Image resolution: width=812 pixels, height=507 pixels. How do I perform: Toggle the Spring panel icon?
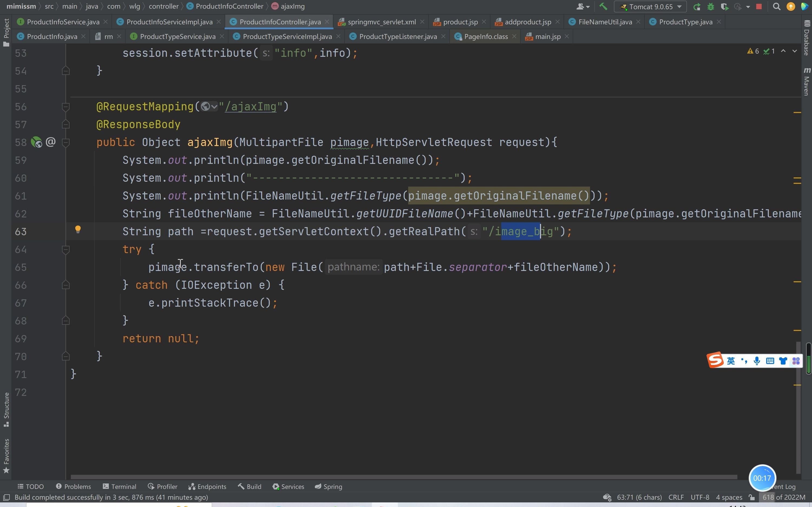click(332, 486)
